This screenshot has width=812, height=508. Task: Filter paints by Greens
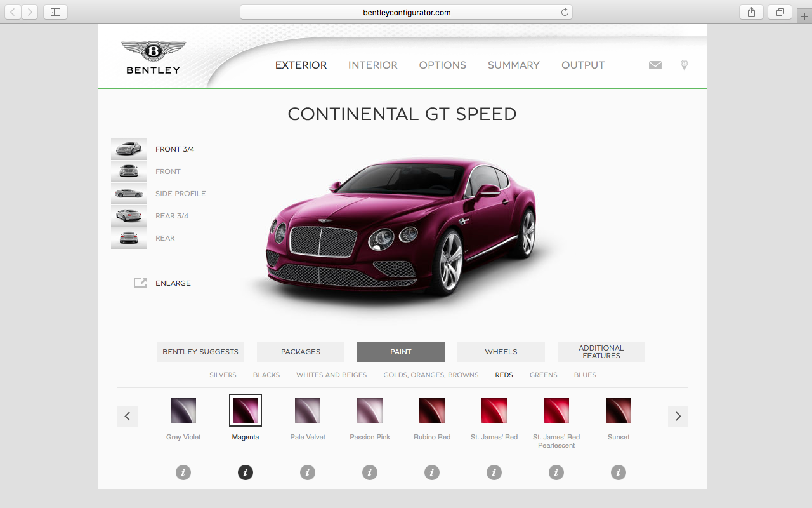tap(544, 375)
